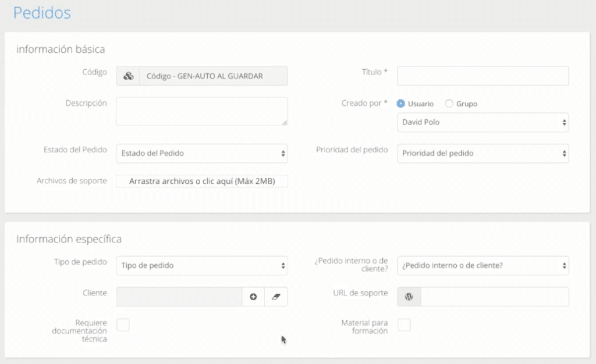Click the WordPress icon in URL de soporte
Image resolution: width=596 pixels, height=364 pixels.
click(x=409, y=297)
